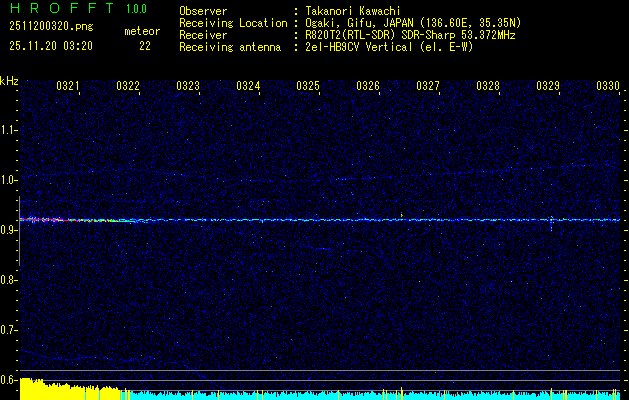Click the kHz axis unit label
The image size is (629, 400).
(x=9, y=80)
